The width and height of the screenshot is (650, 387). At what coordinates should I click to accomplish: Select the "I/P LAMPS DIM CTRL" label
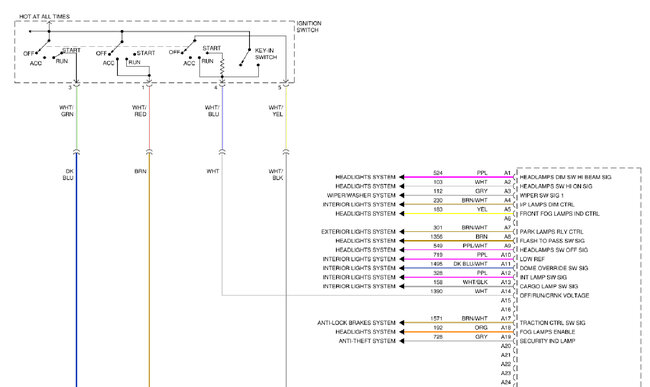pos(547,204)
